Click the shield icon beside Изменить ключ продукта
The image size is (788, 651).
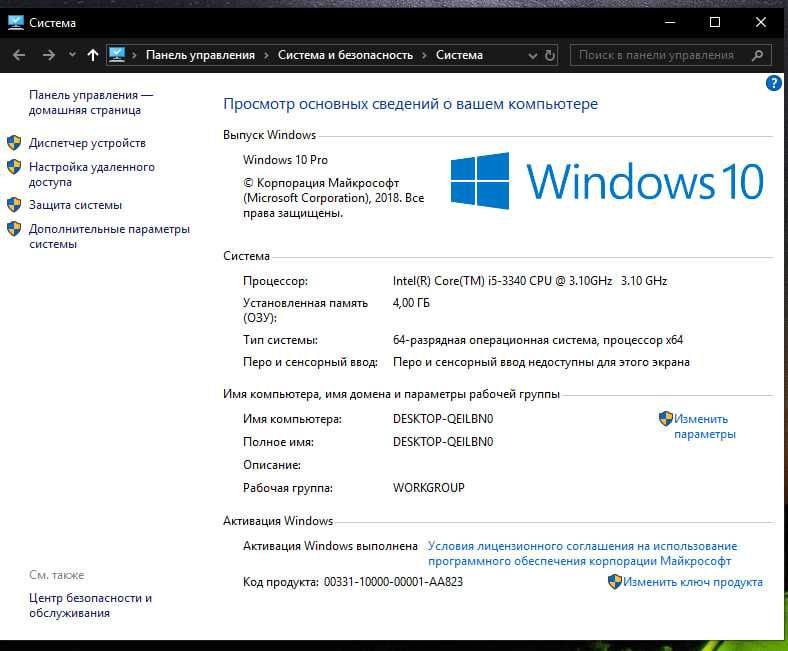point(615,582)
